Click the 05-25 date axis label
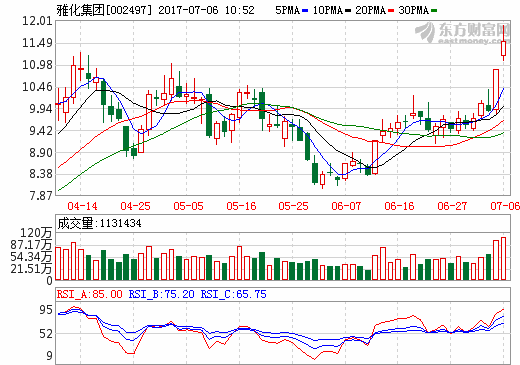This screenshot has width=520, height=365. (x=293, y=206)
